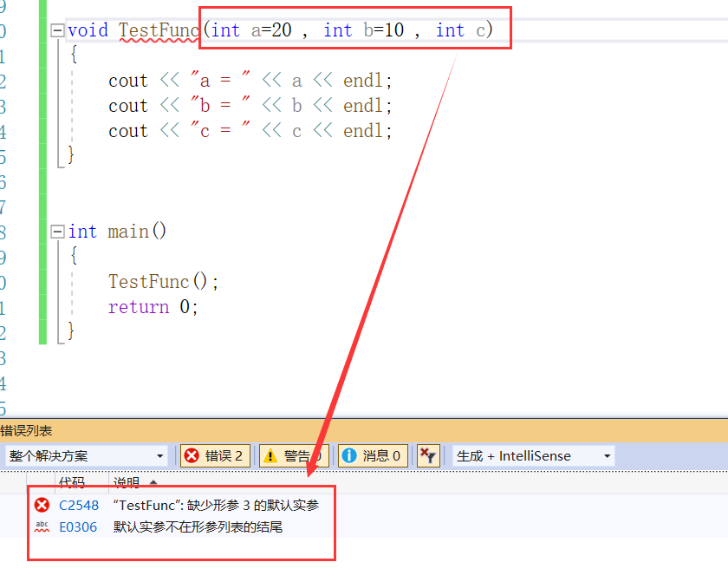The height and width of the screenshot is (582, 728).
Task: Select the error "TestFunc": 缺少形参 3 的默认实参
Action: point(216,506)
